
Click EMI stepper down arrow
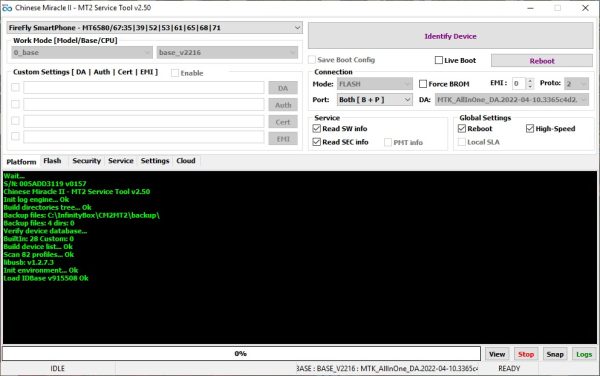[x=530, y=86]
